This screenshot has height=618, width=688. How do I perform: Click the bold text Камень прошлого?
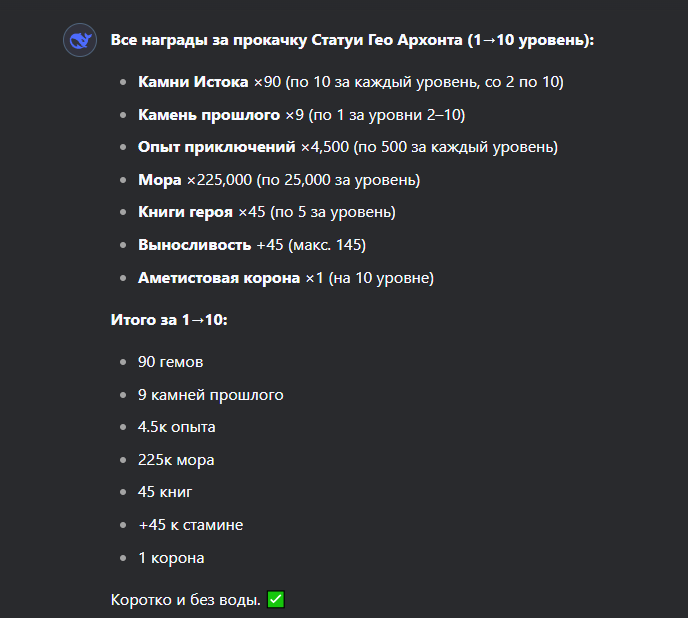click(209, 115)
